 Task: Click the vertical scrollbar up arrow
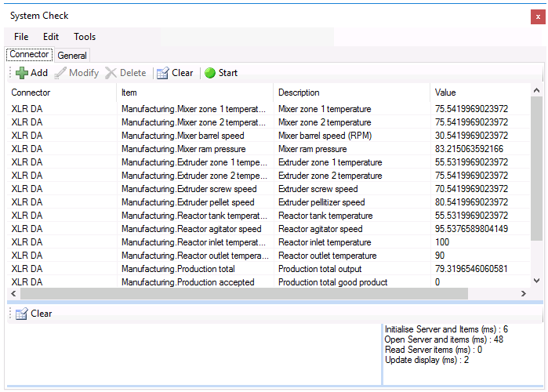(536, 90)
